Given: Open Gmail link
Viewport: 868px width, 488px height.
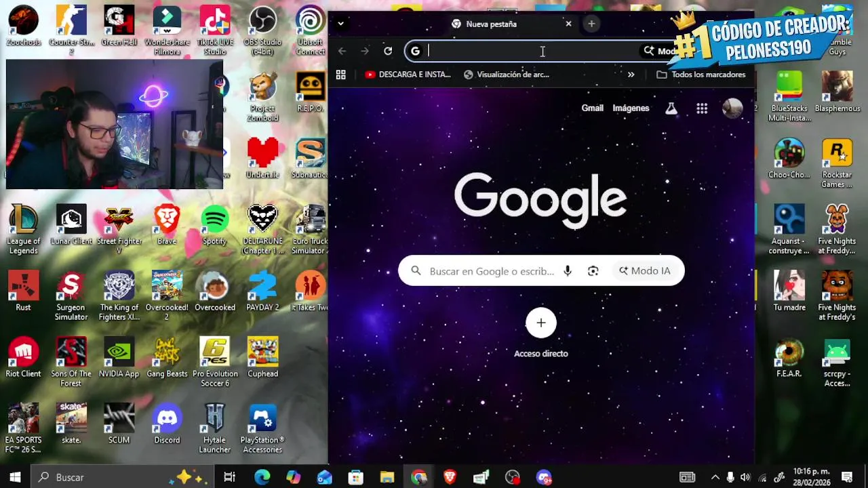Looking at the screenshot, I should [x=592, y=108].
